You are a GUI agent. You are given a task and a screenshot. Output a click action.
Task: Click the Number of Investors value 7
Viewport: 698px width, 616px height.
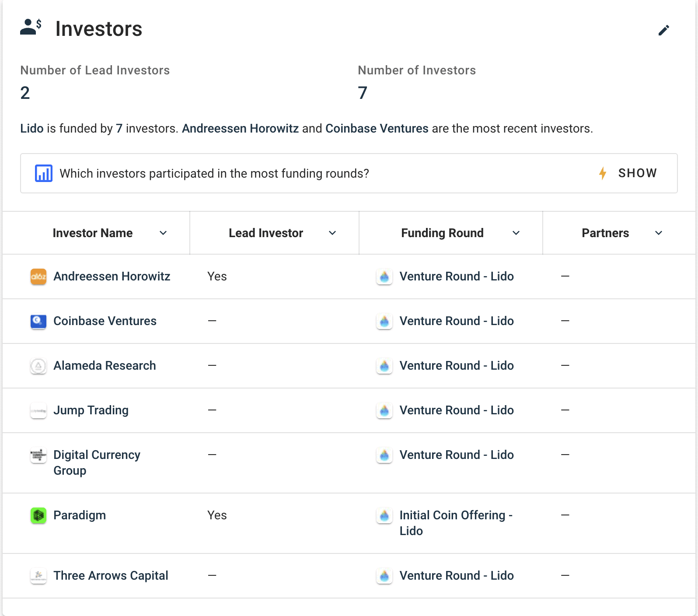[x=363, y=93]
